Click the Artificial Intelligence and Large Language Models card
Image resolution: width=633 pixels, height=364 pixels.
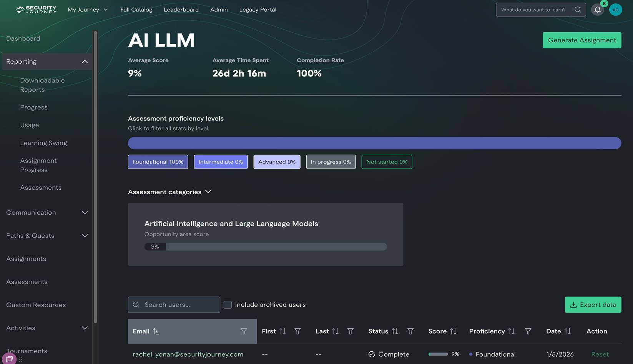(266, 234)
